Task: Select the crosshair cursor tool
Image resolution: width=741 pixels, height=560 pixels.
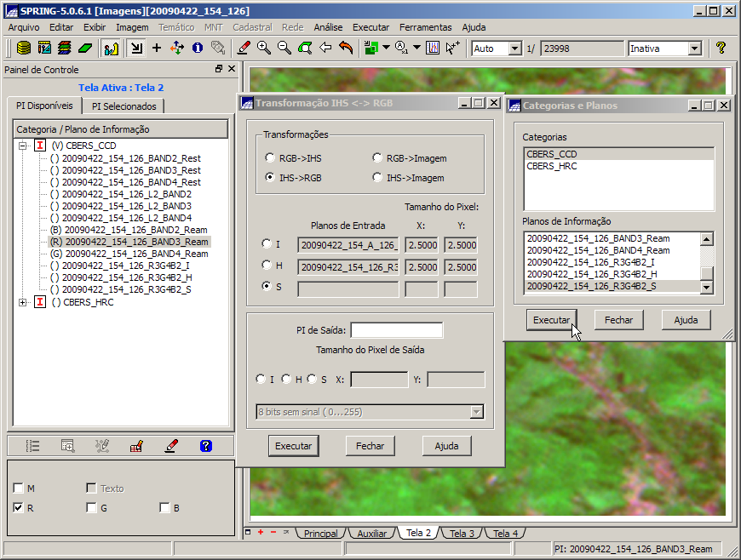Action: pos(157,49)
